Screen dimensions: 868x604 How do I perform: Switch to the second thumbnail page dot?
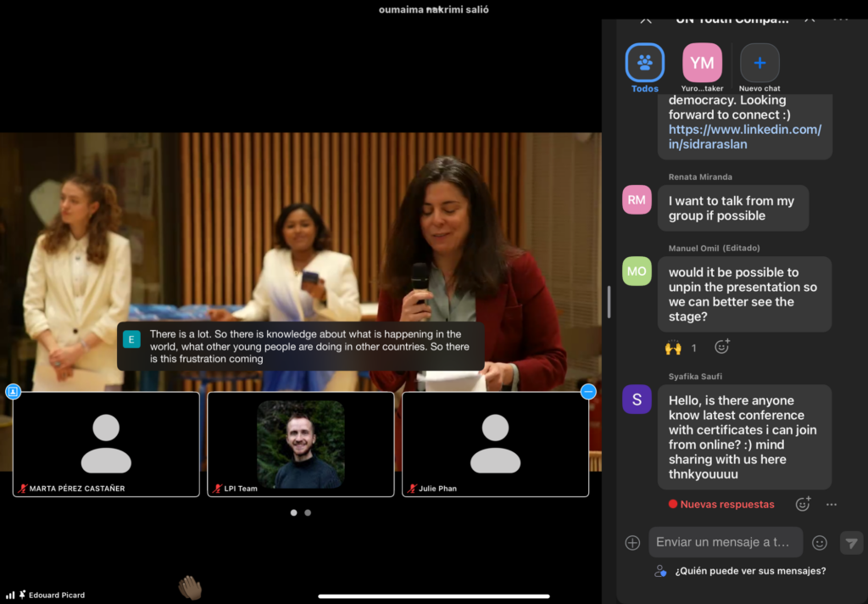[x=308, y=512]
